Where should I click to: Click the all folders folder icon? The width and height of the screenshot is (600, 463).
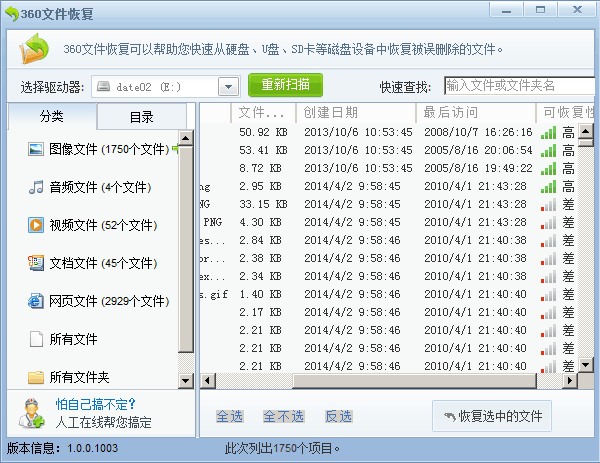point(36,377)
